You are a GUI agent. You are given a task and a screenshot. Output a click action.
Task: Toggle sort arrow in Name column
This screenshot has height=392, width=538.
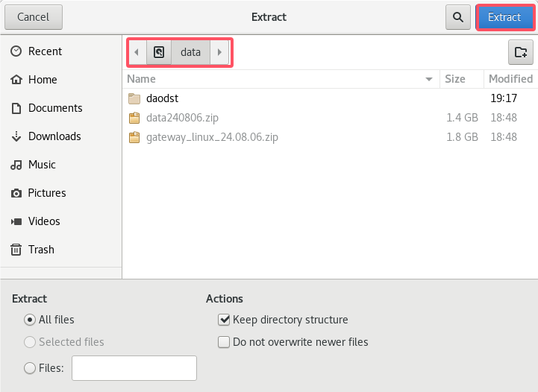(x=428, y=79)
